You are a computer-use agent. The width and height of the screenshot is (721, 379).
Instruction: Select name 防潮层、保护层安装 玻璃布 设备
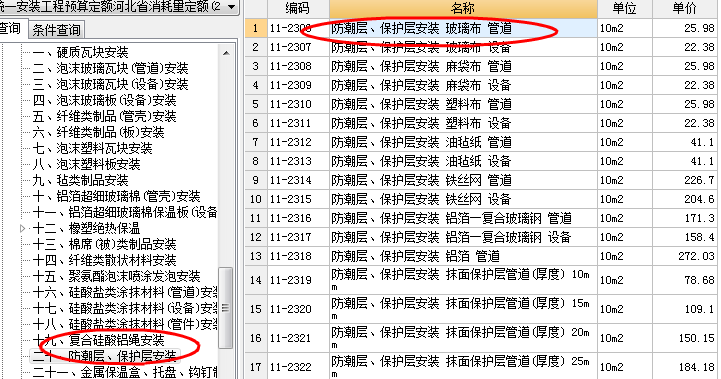463,47
